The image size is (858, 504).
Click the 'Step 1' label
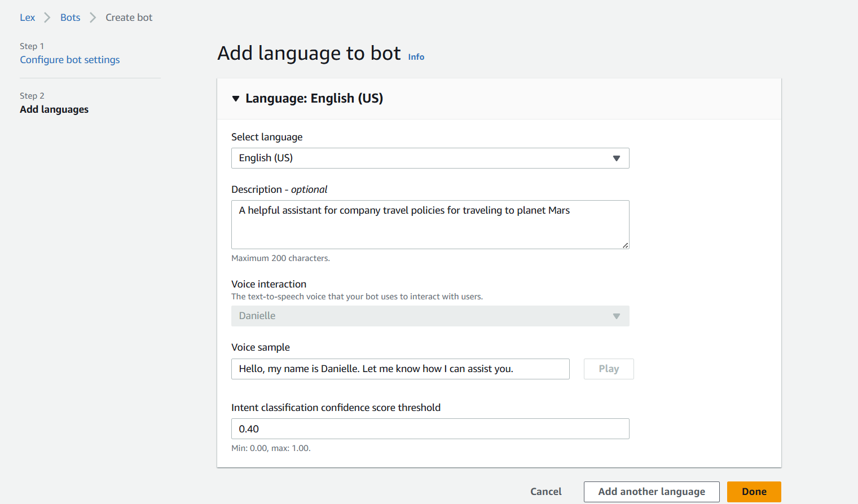[x=32, y=46]
